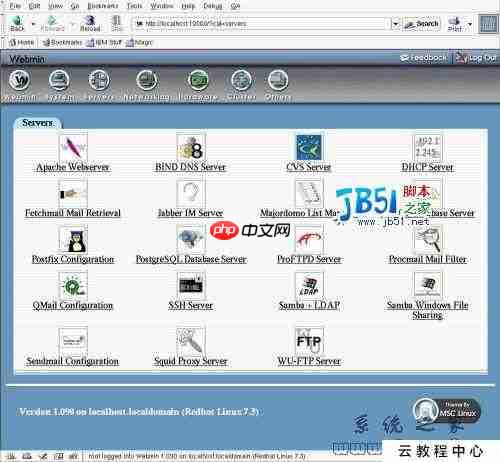Viewport: 500px width, 462px height.
Task: Expand the Forward button history dropdown
Action: click(x=71, y=24)
